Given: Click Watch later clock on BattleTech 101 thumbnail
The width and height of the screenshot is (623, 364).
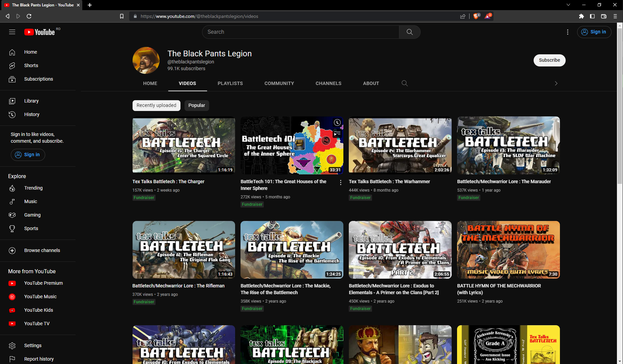Looking at the screenshot, I should [x=337, y=122].
